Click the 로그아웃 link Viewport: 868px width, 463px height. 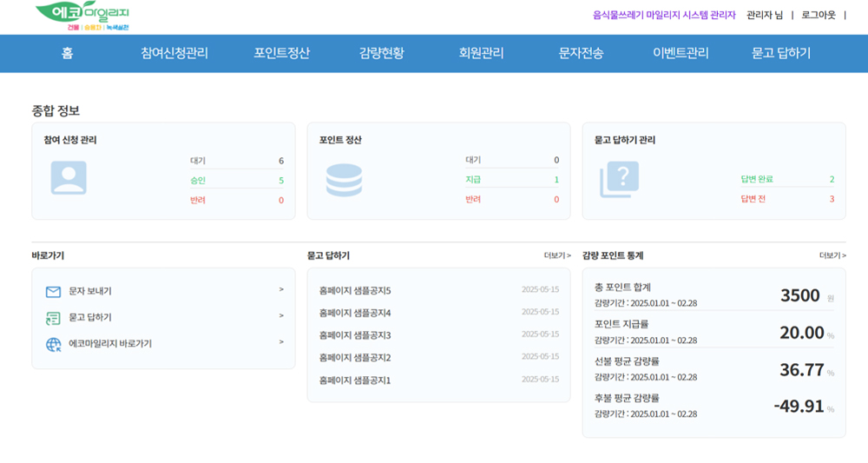819,15
